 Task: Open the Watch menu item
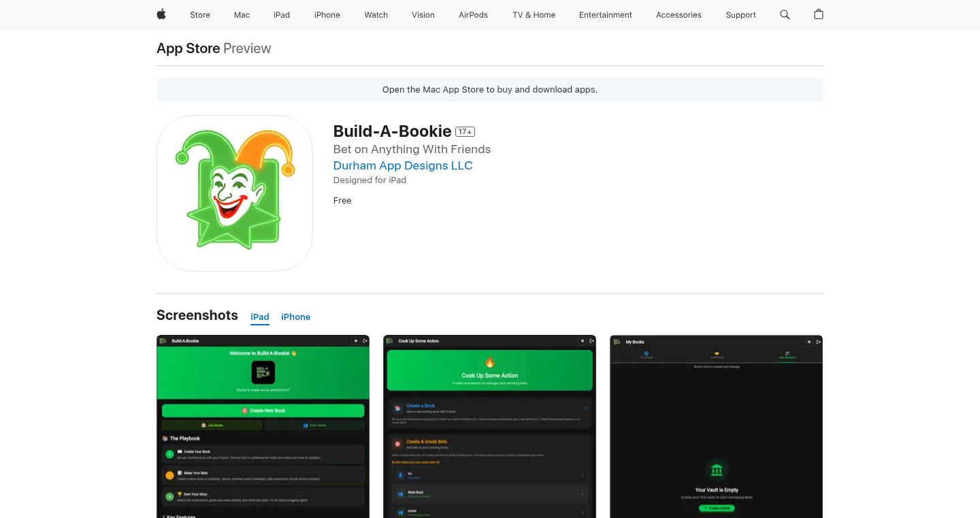[x=376, y=15]
